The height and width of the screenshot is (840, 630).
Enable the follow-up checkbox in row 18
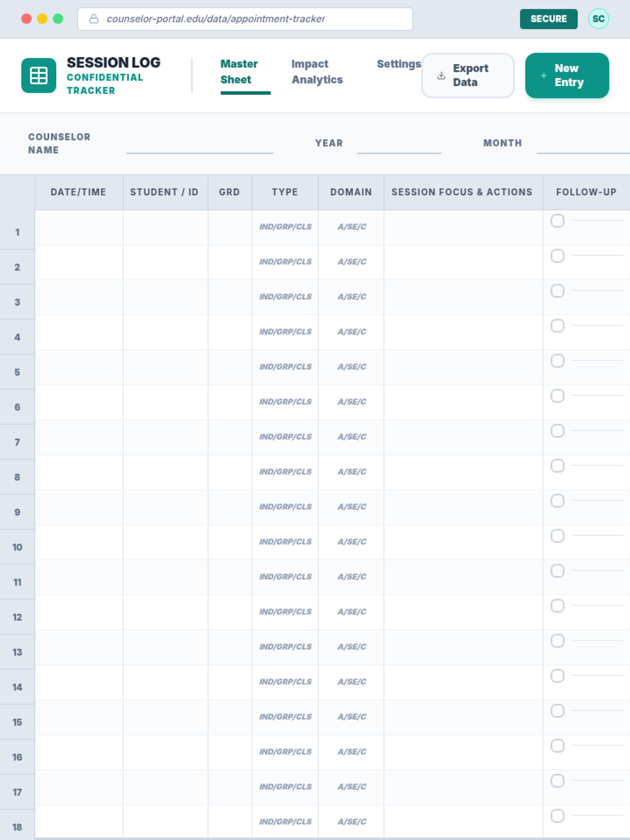[558, 816]
